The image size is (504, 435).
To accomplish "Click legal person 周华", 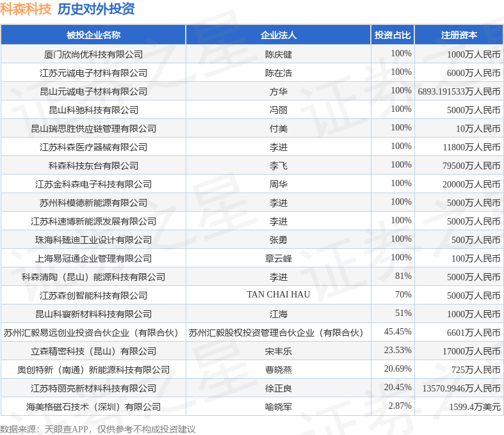I will point(279,184).
